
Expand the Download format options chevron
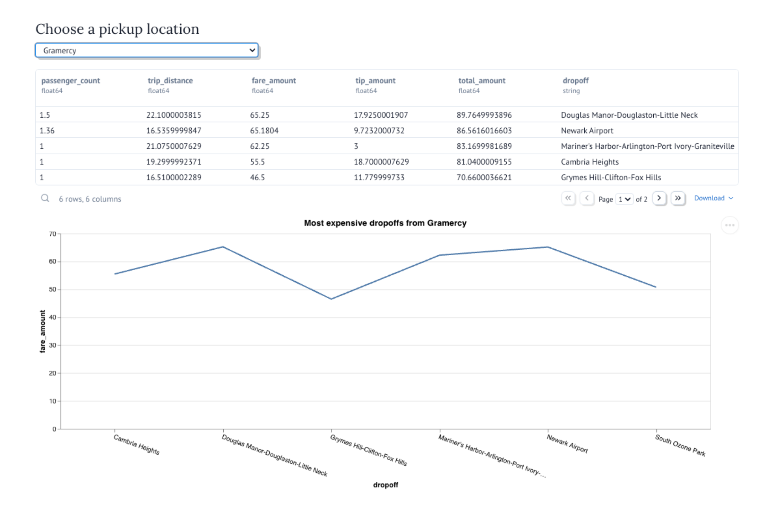732,198
